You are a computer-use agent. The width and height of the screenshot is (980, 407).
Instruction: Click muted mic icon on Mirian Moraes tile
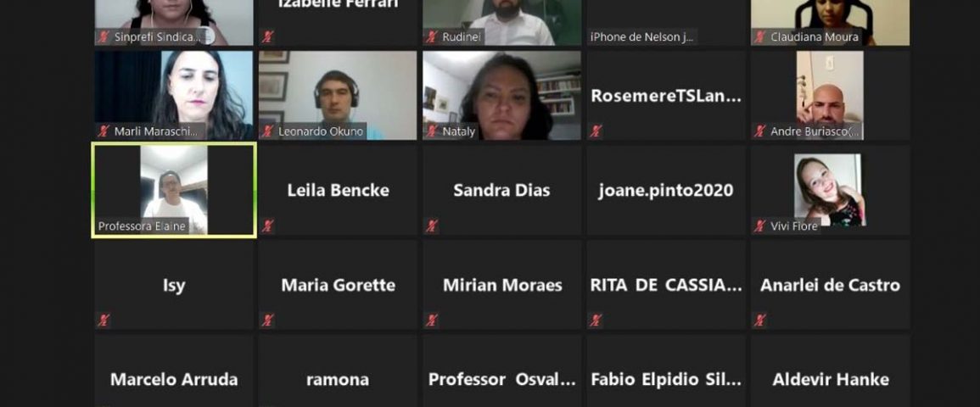pos(431,321)
